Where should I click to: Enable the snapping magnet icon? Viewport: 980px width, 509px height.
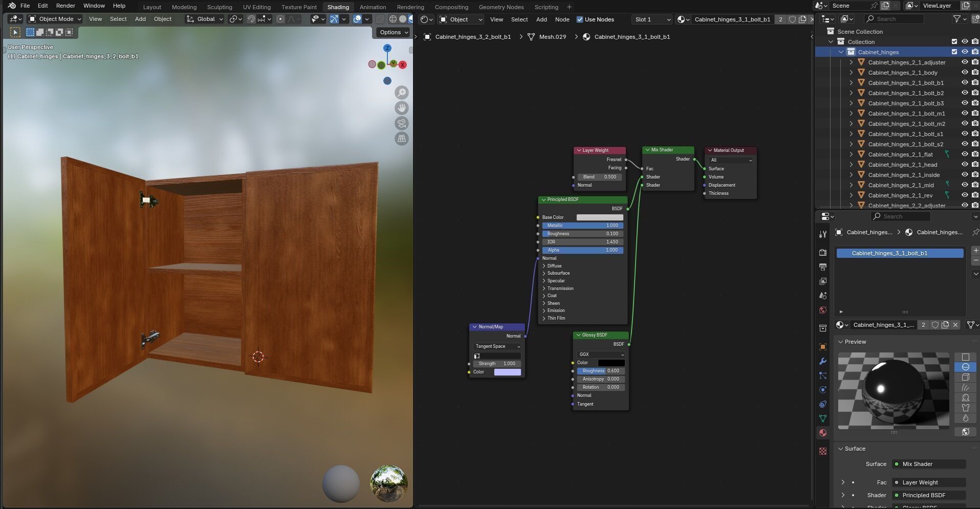[x=251, y=19]
